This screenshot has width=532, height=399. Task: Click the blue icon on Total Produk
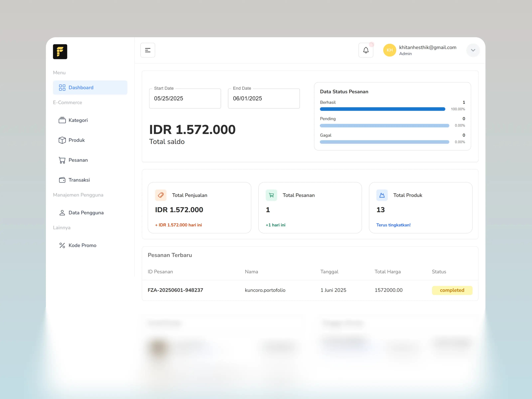[x=382, y=195]
